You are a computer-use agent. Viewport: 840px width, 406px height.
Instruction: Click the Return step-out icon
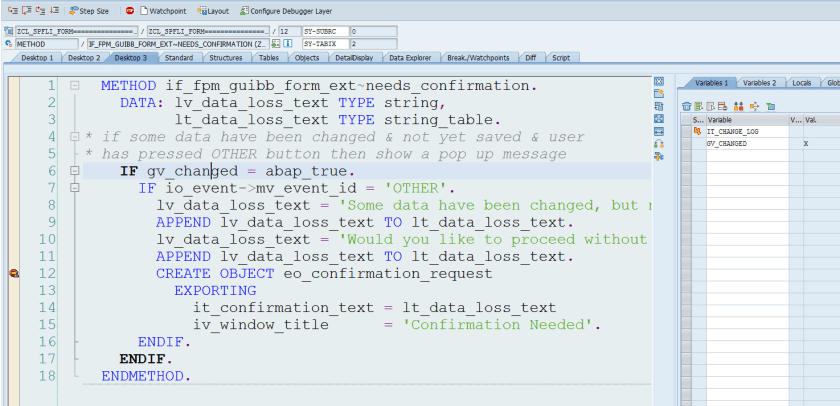click(41, 11)
